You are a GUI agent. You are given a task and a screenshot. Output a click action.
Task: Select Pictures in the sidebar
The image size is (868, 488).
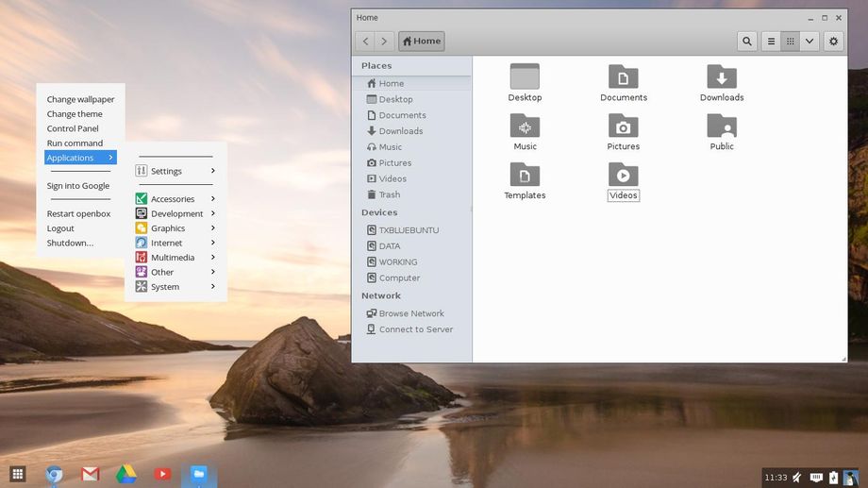point(412,163)
